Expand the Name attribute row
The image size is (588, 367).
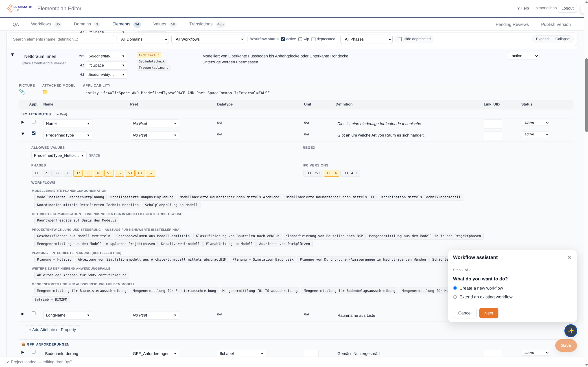(23, 122)
